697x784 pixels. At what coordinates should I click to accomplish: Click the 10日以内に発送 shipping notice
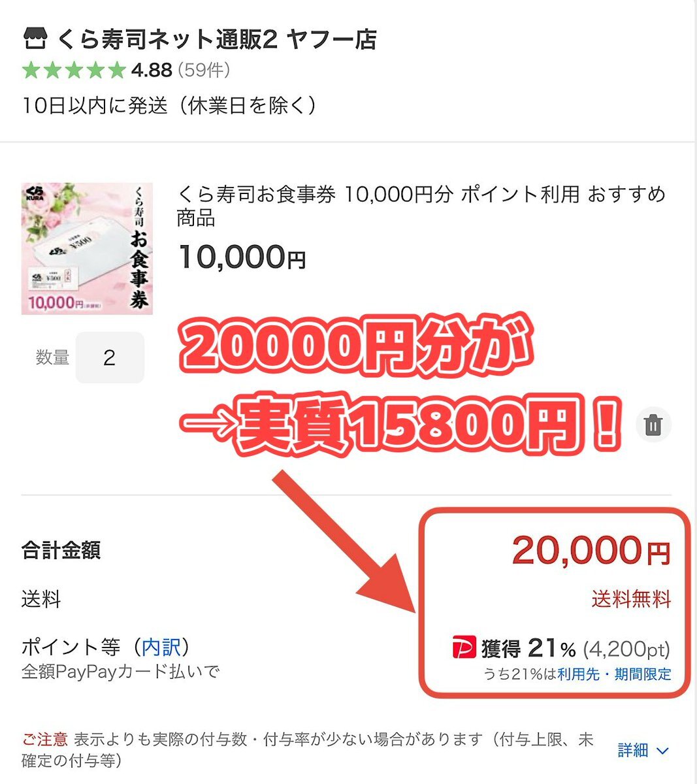(169, 105)
